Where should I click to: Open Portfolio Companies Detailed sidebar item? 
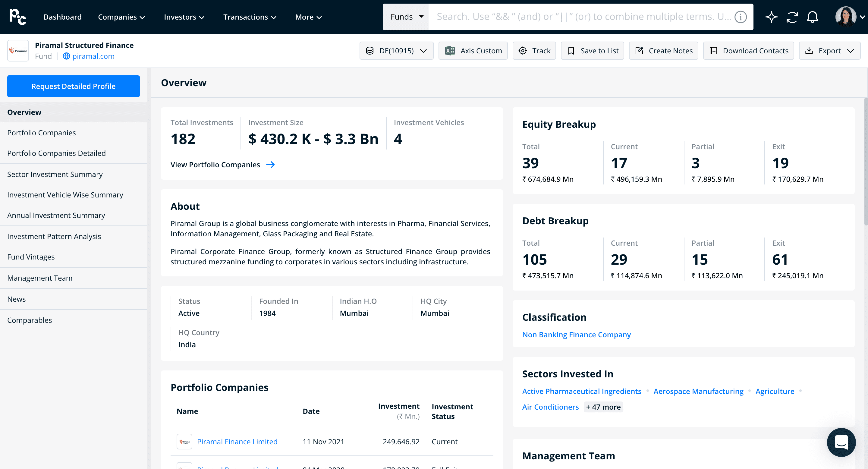coord(74,153)
